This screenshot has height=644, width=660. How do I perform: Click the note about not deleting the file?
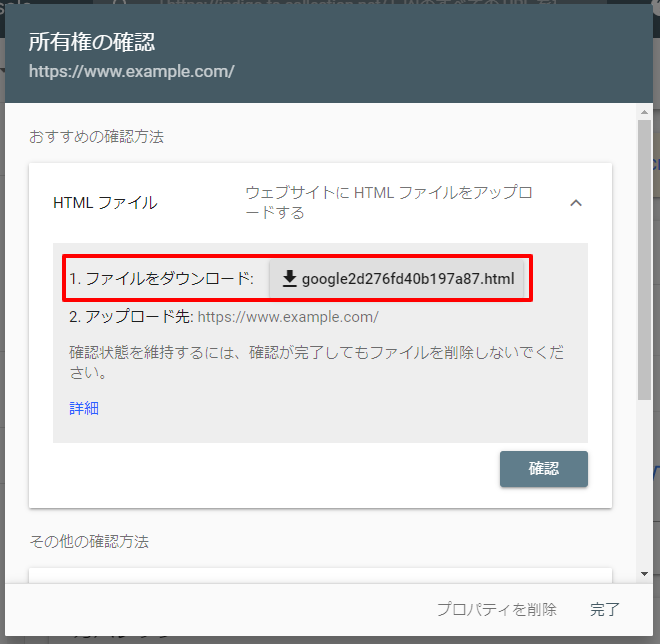click(x=310, y=363)
